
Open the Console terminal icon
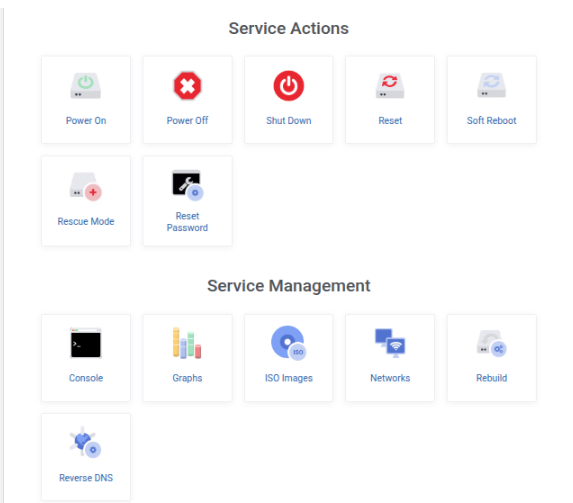86,343
